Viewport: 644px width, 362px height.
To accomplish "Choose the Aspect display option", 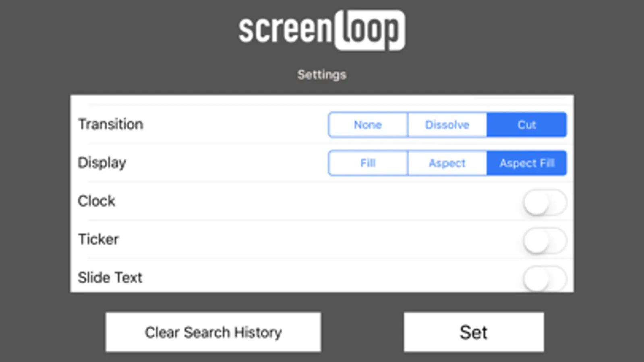I will [447, 163].
